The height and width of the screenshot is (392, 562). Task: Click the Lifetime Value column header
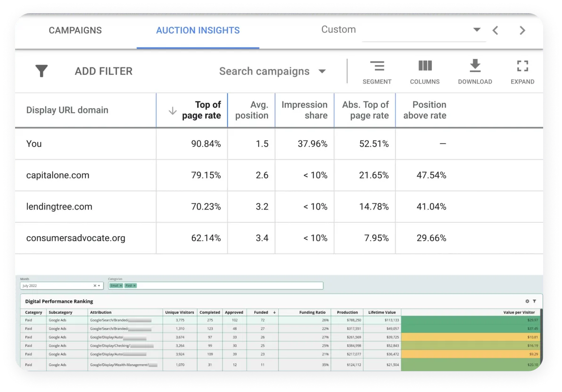click(x=382, y=312)
